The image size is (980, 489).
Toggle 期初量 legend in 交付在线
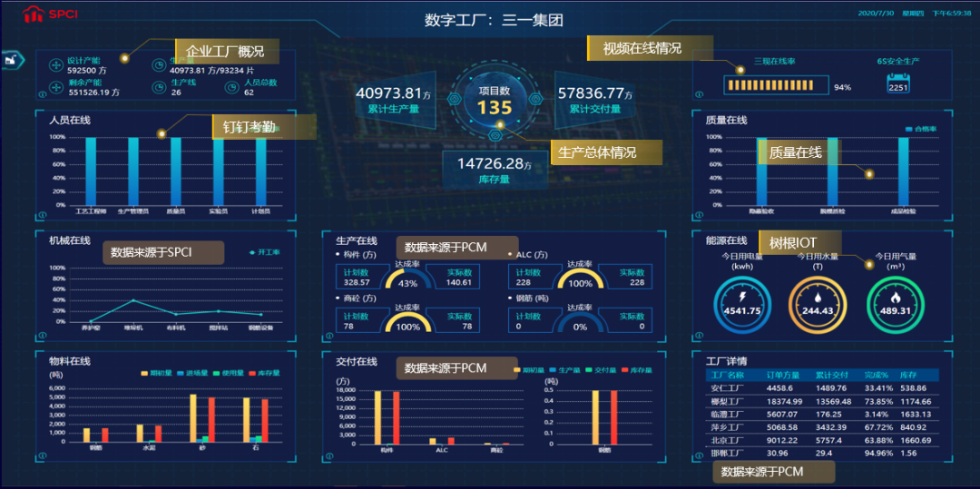[x=527, y=370]
